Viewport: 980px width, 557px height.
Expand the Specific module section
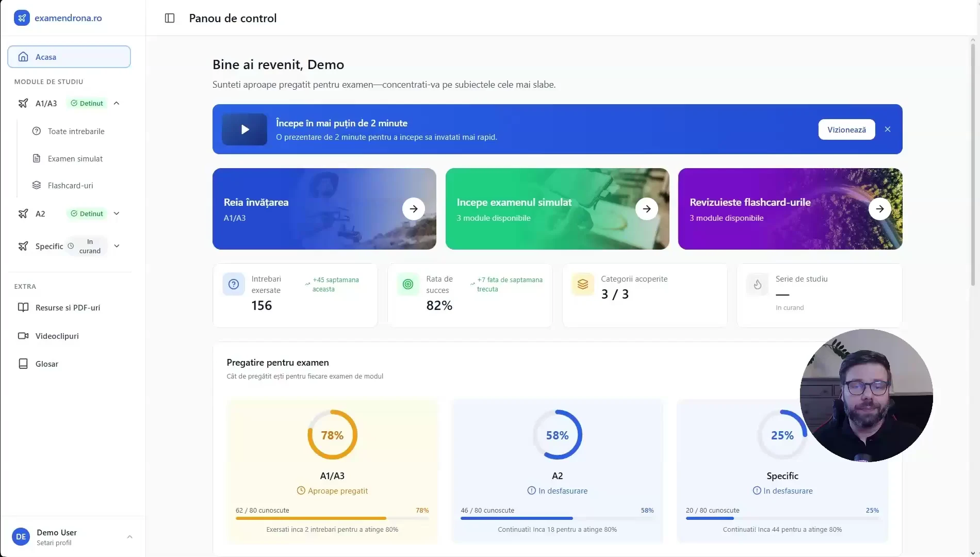pyautogui.click(x=117, y=246)
